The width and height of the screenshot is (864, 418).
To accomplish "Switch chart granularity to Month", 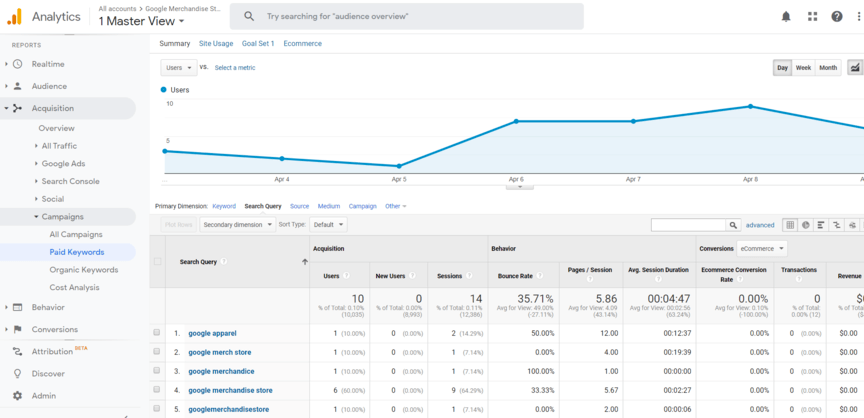I will tap(828, 68).
